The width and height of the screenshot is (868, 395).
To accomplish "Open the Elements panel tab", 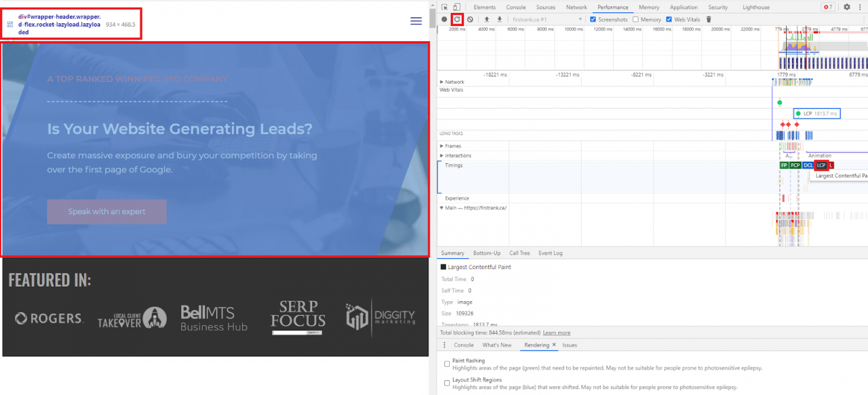I will (484, 7).
